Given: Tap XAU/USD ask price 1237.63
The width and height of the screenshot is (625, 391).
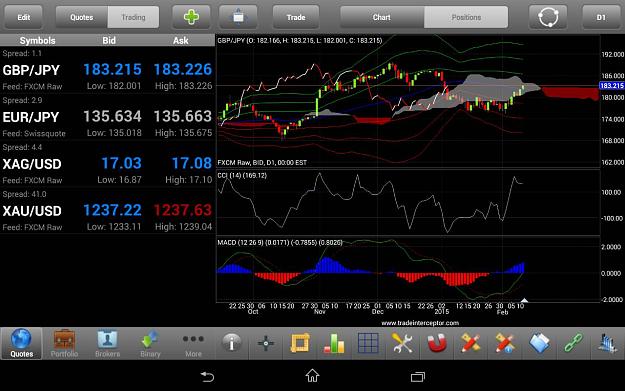Looking at the screenshot, I should pos(183,210).
